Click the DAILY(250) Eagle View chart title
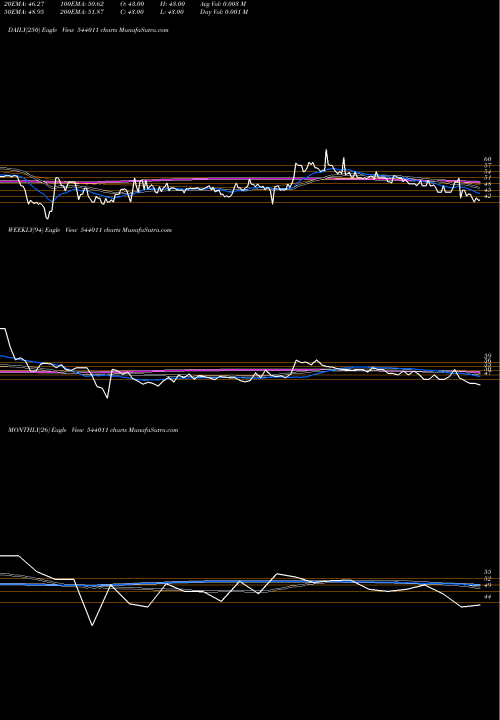The width and height of the screenshot is (500, 720). (x=88, y=30)
